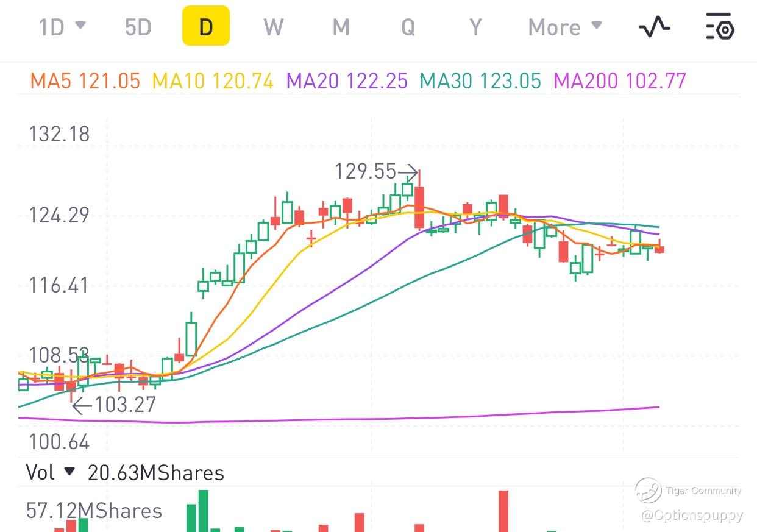
Task: Tap the MA200 102.77 indicator label
Action: coord(620,80)
